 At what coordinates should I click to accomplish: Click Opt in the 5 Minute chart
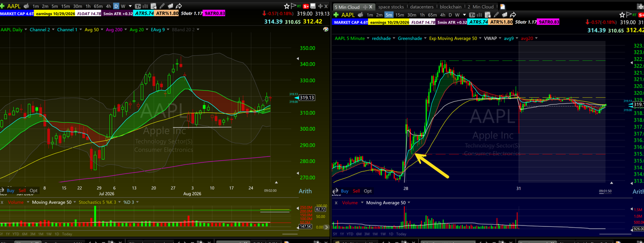pos(368,191)
